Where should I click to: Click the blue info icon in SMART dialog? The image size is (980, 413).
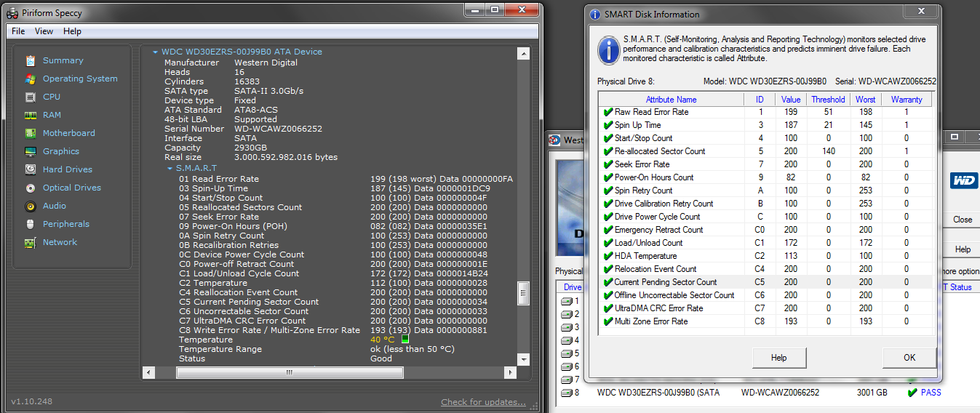click(x=608, y=49)
